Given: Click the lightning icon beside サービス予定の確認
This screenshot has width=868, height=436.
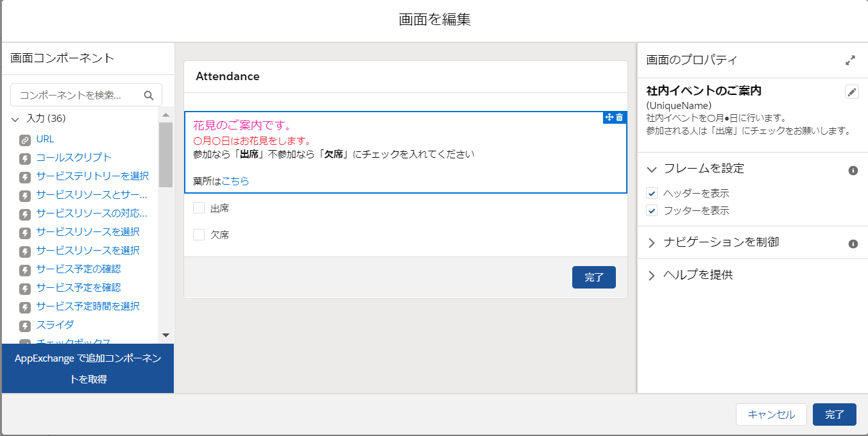Looking at the screenshot, I should pos(25,269).
